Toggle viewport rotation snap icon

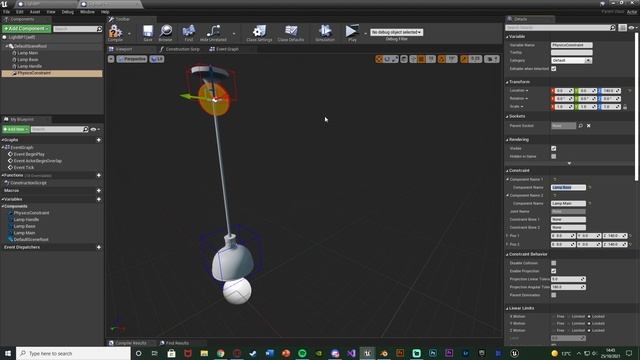(x=442, y=59)
